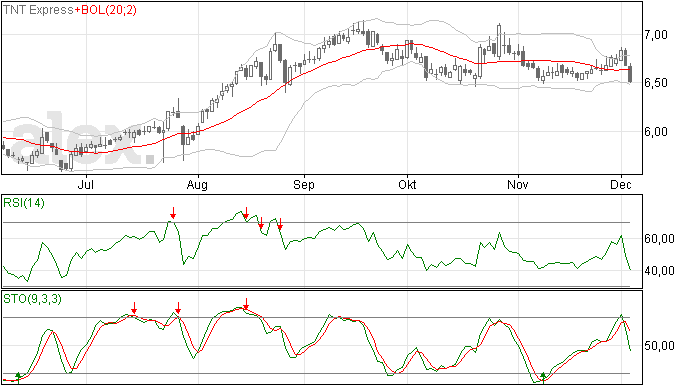Select the 6,00 price axis label
This screenshot has height=387, width=690.
[656, 132]
